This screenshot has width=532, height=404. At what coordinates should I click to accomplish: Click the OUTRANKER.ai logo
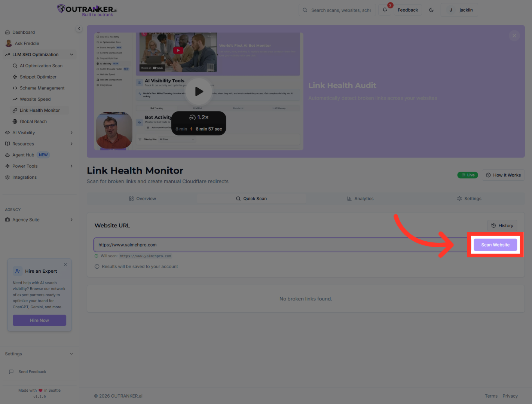tap(87, 10)
